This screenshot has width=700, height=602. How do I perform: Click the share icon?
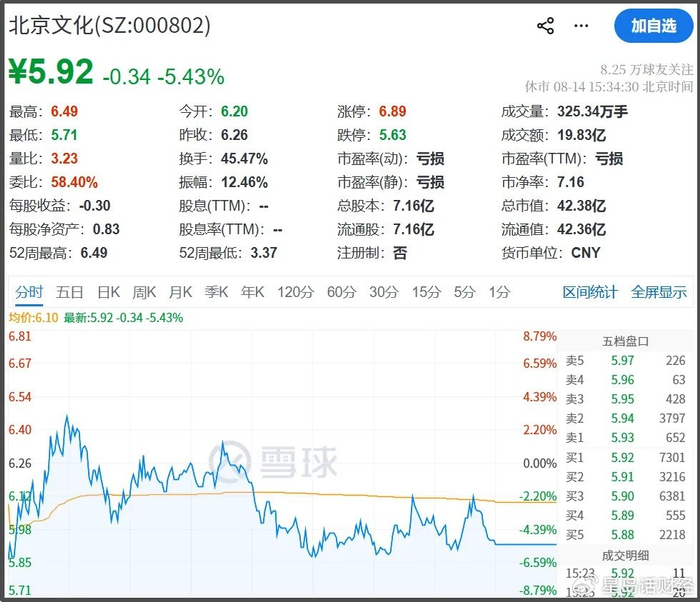pos(546,26)
